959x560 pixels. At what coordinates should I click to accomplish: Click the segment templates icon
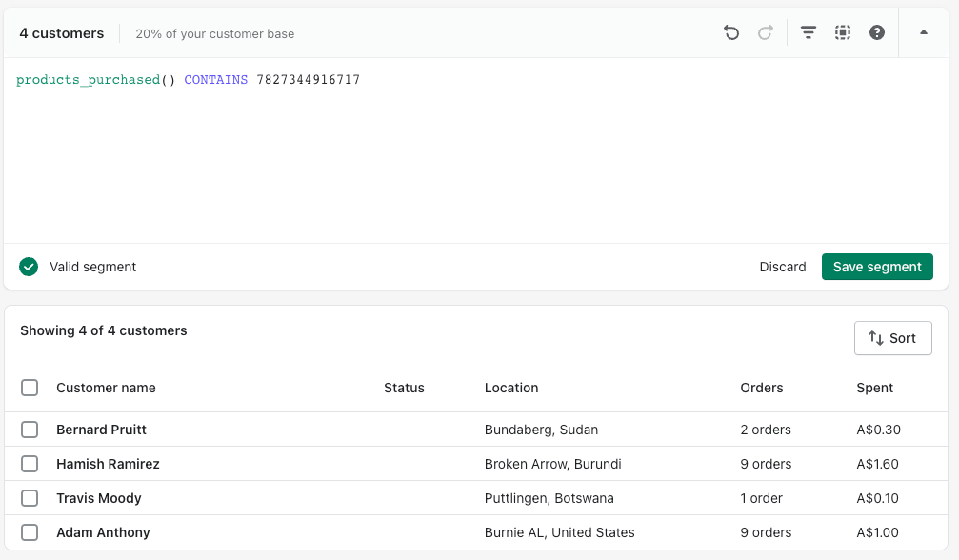[842, 32]
